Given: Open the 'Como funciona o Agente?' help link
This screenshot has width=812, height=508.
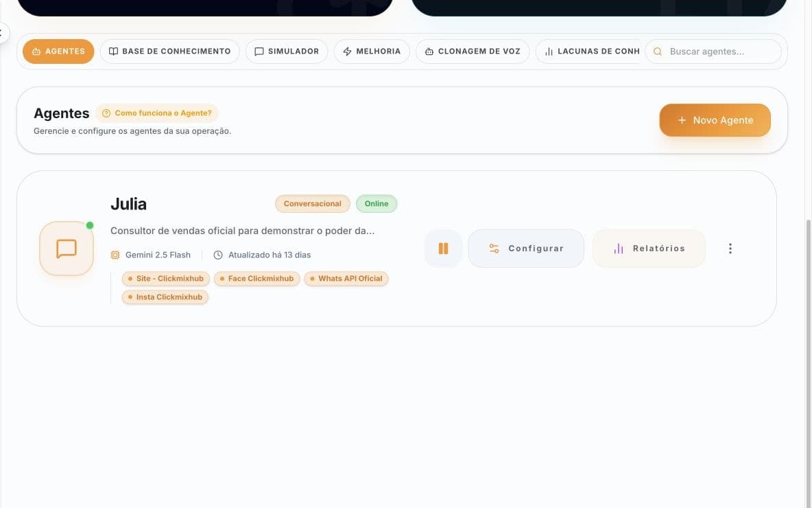Looking at the screenshot, I should tap(157, 113).
